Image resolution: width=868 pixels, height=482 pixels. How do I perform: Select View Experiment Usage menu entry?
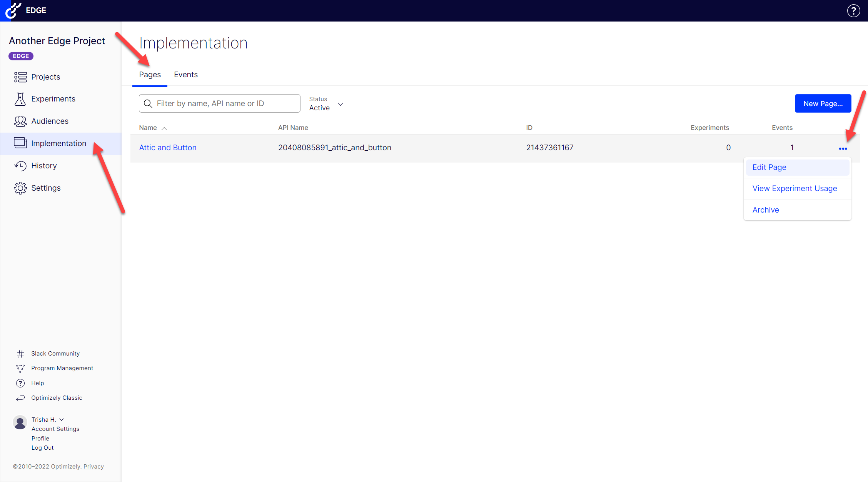795,188
